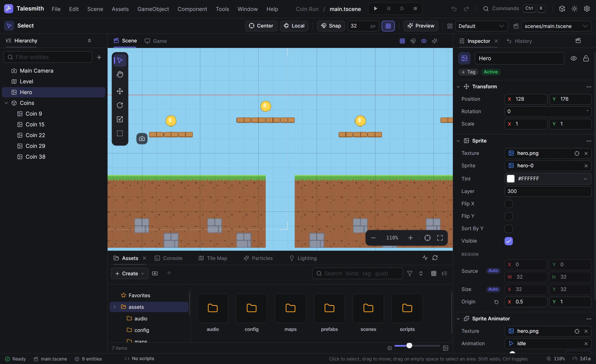Toggle fullscreen for the scene view
Screen dimensions: 596x364
point(440,238)
